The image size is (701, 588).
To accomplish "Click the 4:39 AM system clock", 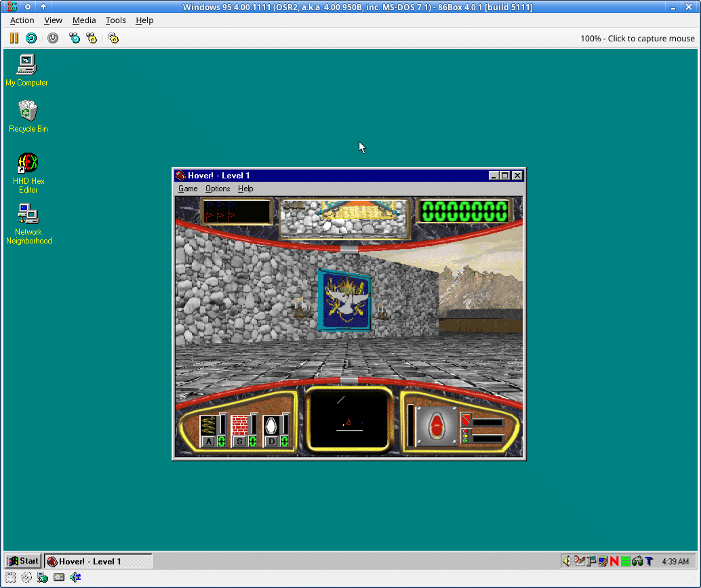I will (x=675, y=561).
